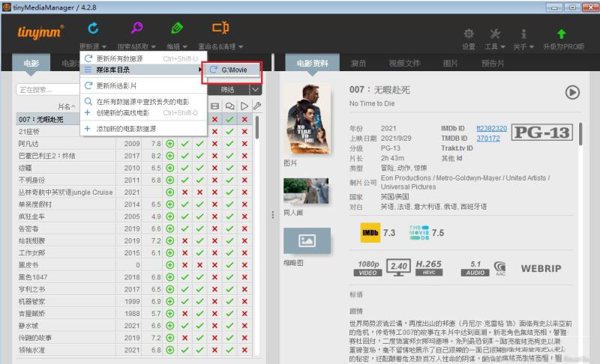The width and height of the screenshot is (600, 364).
Task: Switch to the 电影 tab
Action: [x=31, y=63]
